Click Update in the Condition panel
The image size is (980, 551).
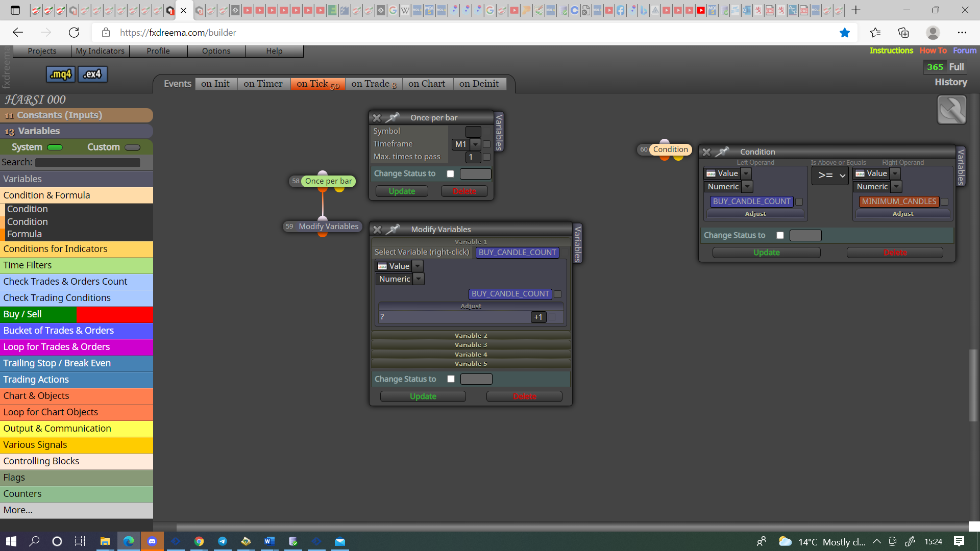766,253
